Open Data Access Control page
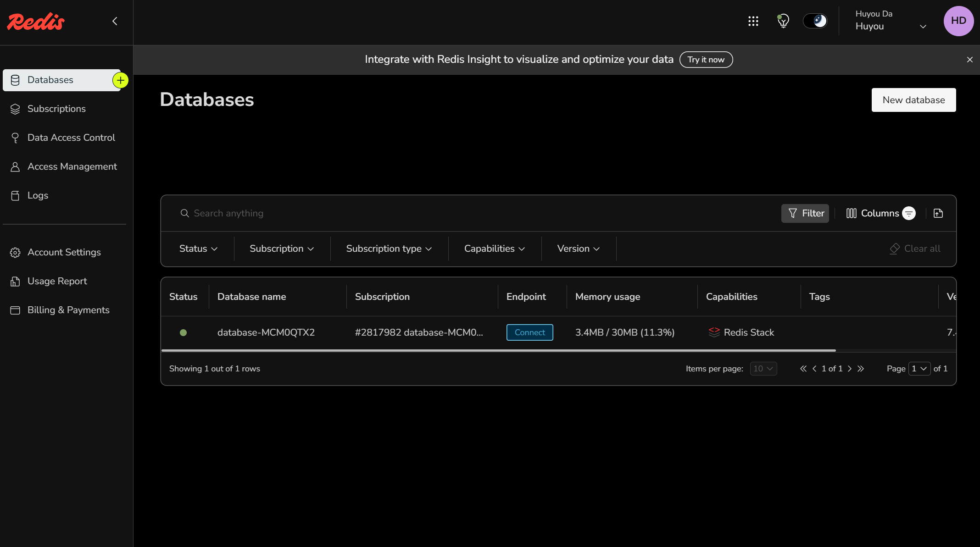The width and height of the screenshot is (980, 547). pyautogui.click(x=71, y=138)
